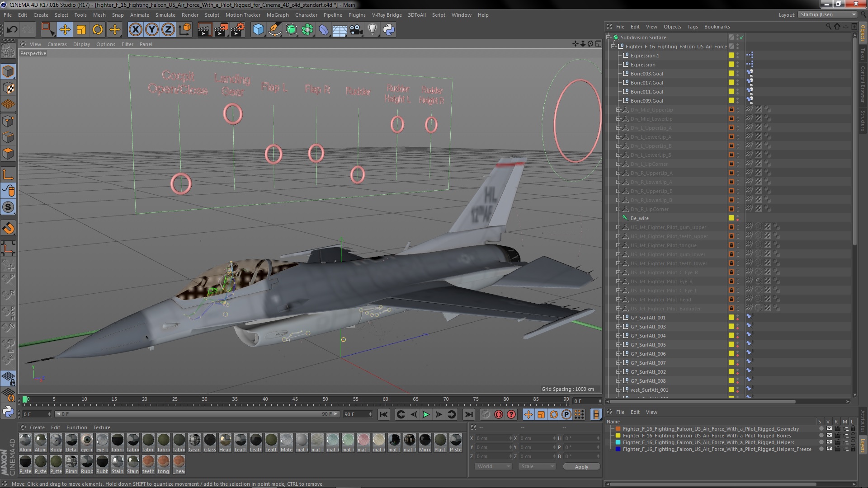Click the green Array modeling icon

307,30
